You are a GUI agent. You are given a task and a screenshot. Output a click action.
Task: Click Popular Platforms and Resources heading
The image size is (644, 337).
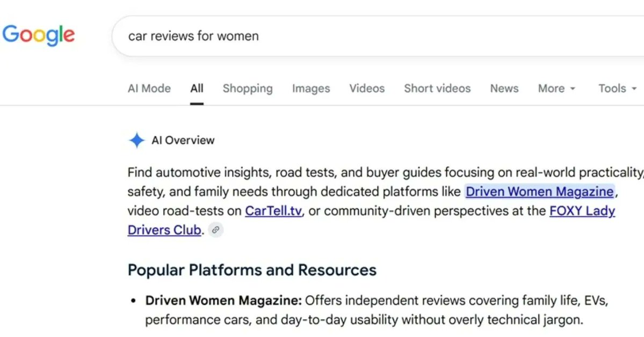(x=252, y=270)
